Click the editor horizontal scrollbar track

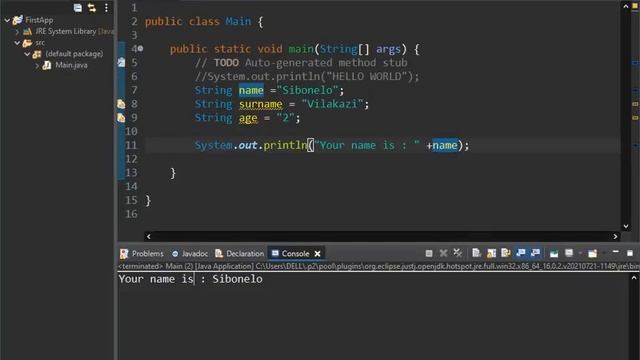(382, 236)
